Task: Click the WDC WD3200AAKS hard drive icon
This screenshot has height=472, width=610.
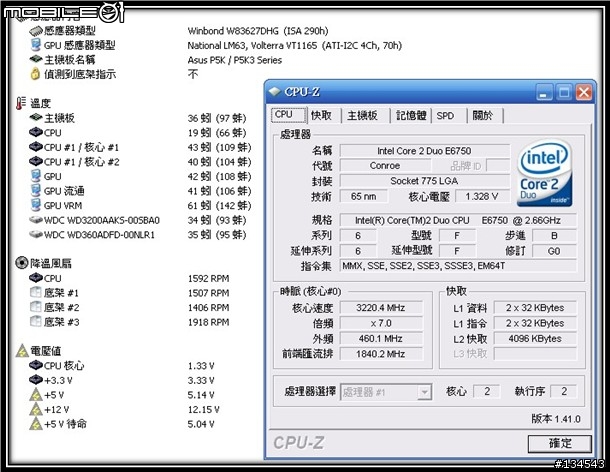Action: click(36, 220)
